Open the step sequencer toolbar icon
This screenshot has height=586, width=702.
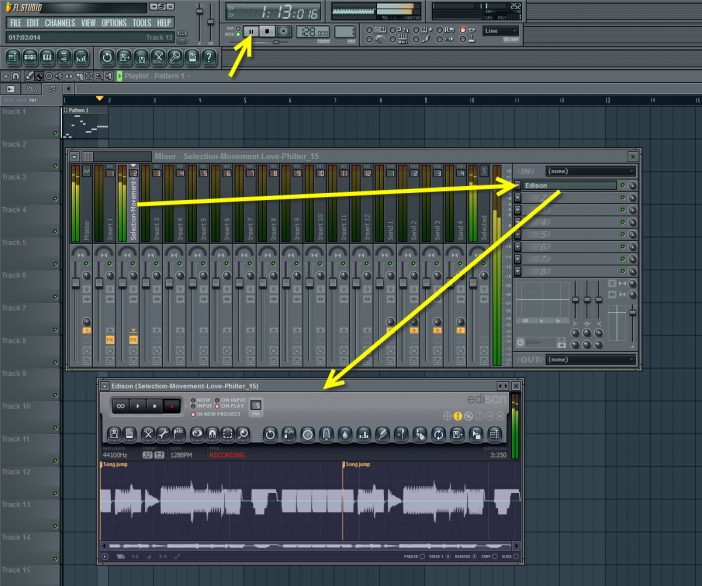30,57
